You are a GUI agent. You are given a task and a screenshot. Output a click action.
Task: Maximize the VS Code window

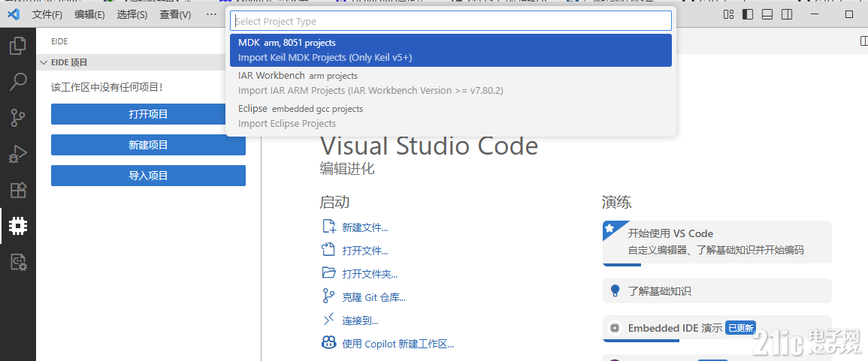[849, 14]
